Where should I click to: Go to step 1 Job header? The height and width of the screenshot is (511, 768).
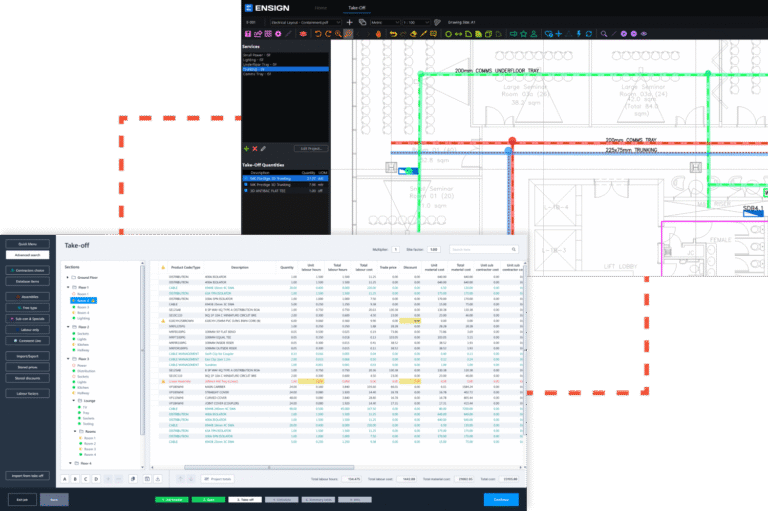tap(171, 500)
